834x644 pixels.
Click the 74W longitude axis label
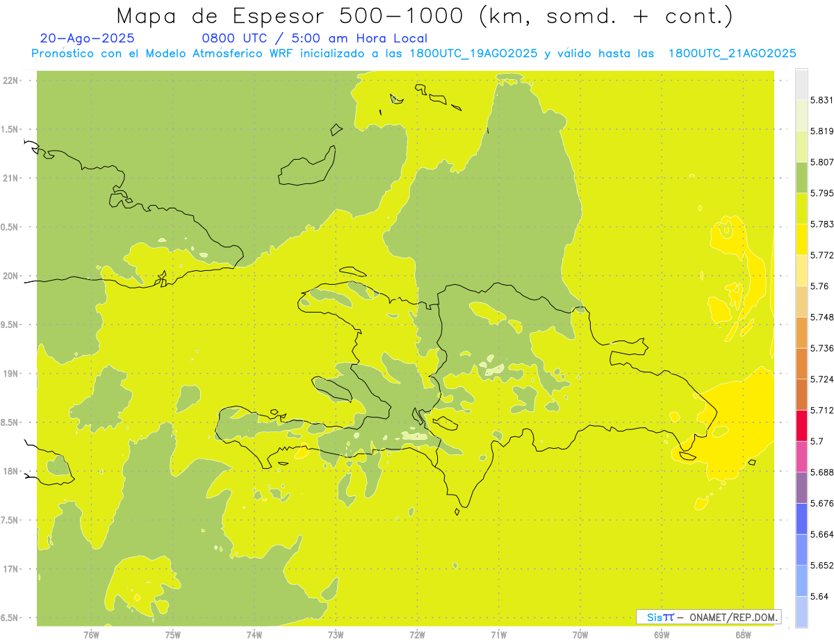click(x=254, y=635)
